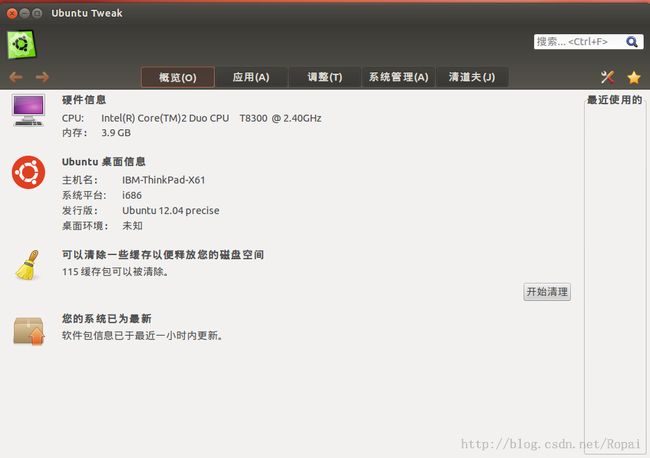Click the Ubuntu 桌面信息 heading
650x458 pixels.
[x=104, y=162]
